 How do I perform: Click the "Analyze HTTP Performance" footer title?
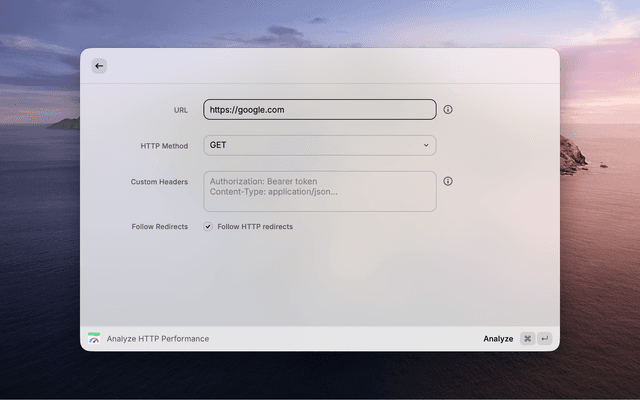(x=158, y=339)
